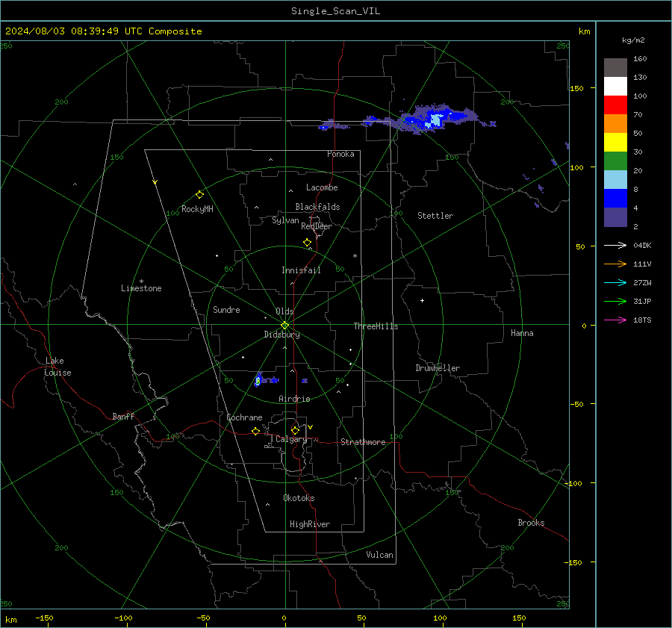Click the 2024/08/03 08:39:49 UTC Composite timestamp
Screen dimensions: 672x628
pos(103,31)
